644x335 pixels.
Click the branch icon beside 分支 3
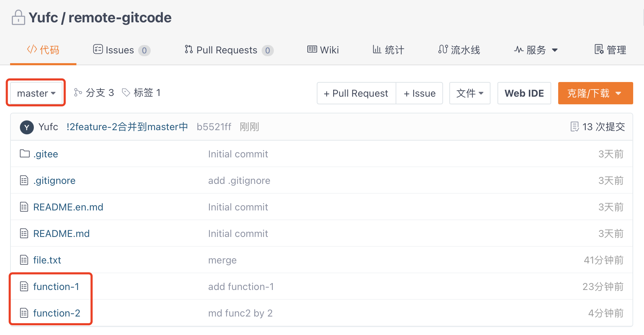point(78,92)
